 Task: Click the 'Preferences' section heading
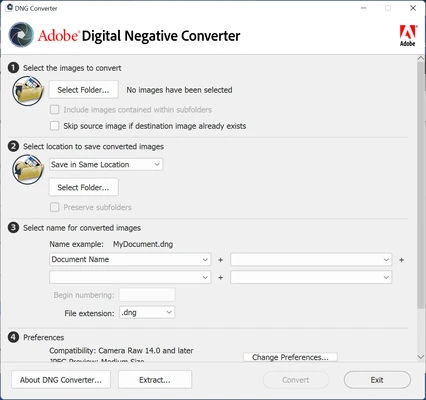[x=44, y=338]
